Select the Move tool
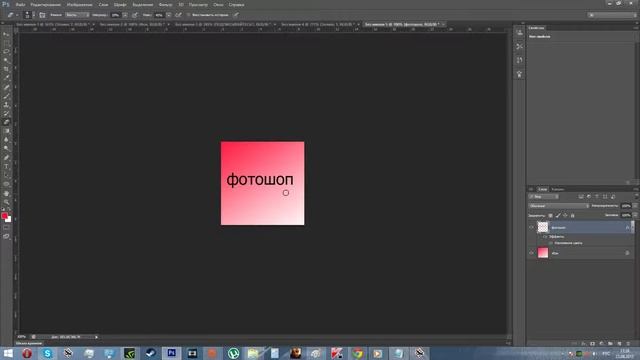The height and width of the screenshot is (360, 640). pyautogui.click(x=6, y=34)
